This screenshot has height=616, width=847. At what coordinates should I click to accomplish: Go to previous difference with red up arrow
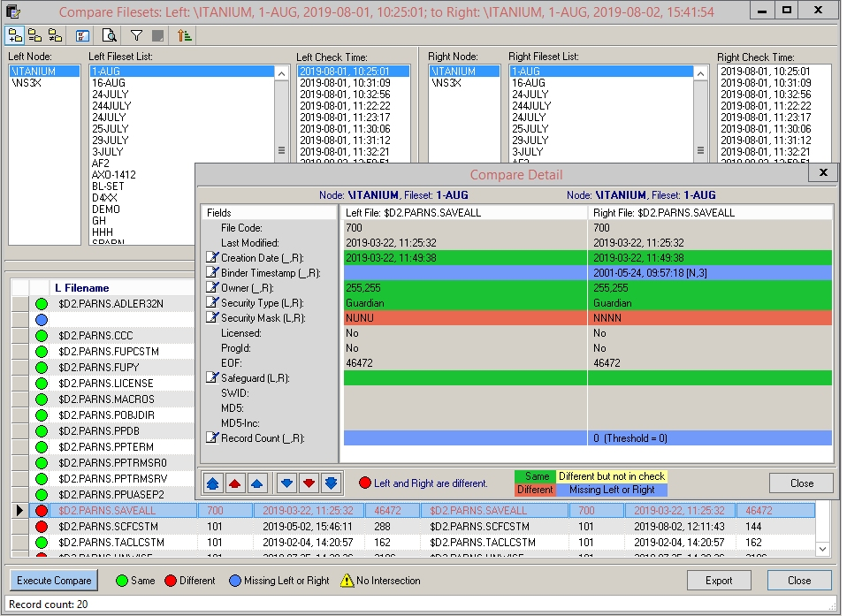tap(233, 483)
